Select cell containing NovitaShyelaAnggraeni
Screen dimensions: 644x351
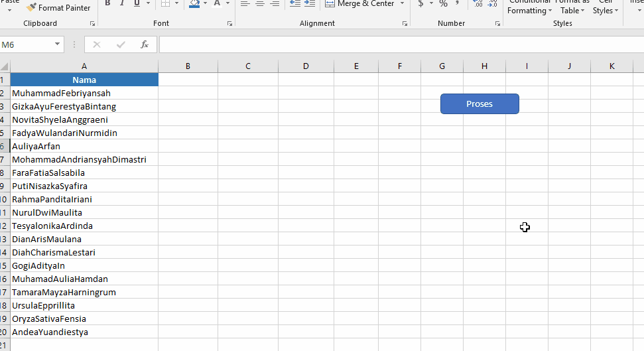[x=84, y=119]
